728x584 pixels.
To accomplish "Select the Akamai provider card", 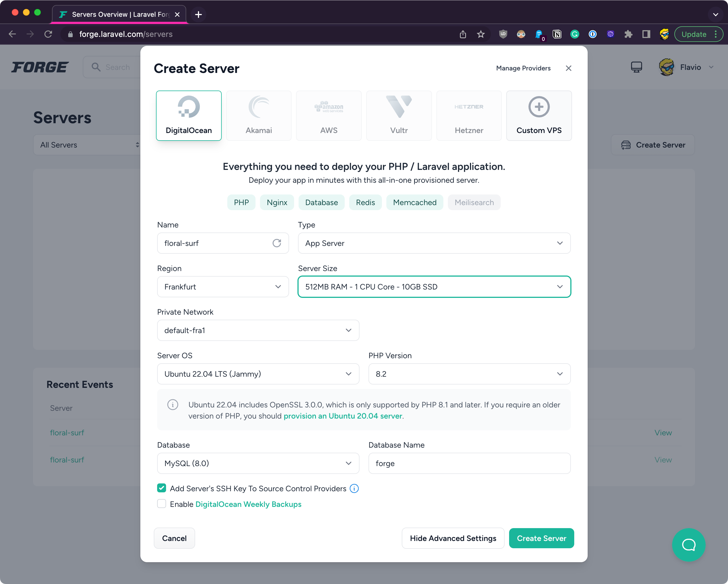I will click(x=258, y=115).
